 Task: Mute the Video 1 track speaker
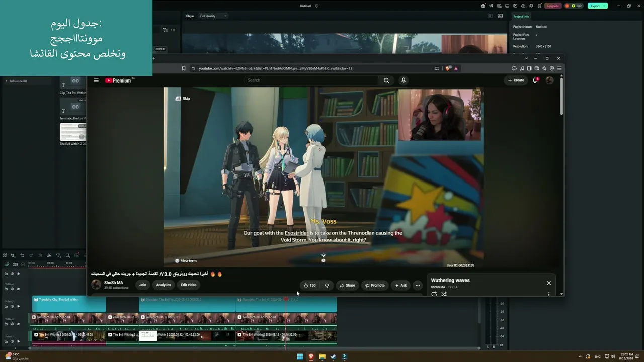(x=12, y=341)
